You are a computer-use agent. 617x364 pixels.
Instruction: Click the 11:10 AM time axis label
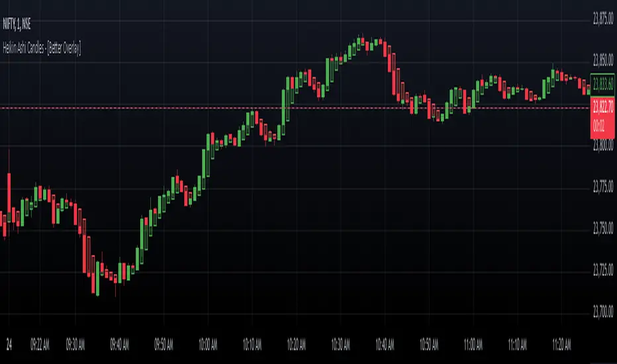click(518, 345)
